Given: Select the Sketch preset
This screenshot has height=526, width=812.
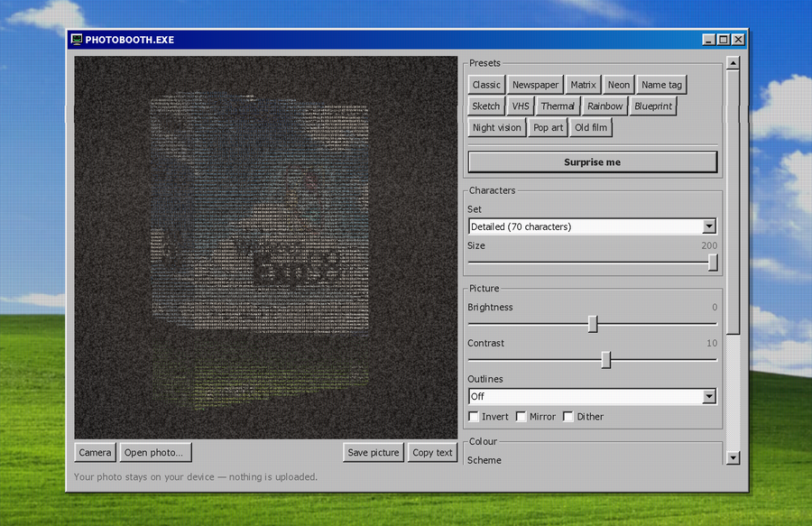Looking at the screenshot, I should [485, 106].
